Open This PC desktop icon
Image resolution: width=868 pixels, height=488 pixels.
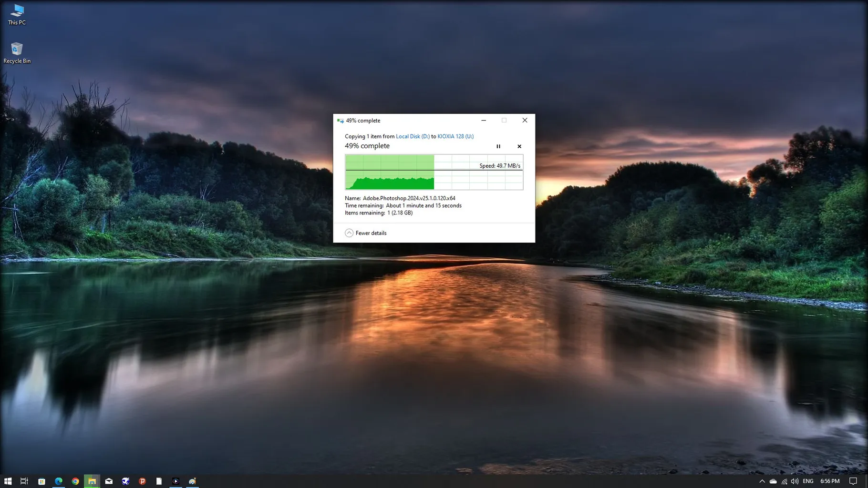click(17, 14)
